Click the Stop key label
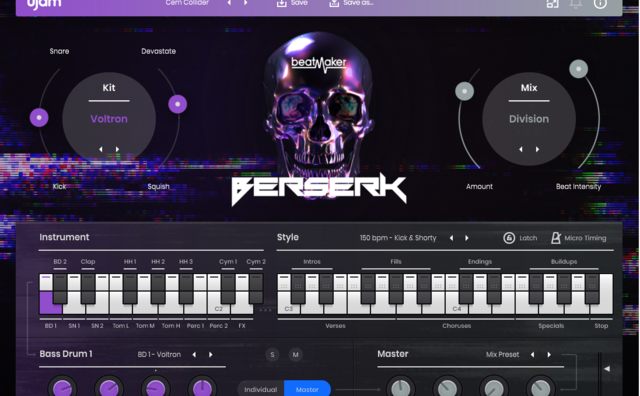This screenshot has height=396, width=640. (601, 325)
